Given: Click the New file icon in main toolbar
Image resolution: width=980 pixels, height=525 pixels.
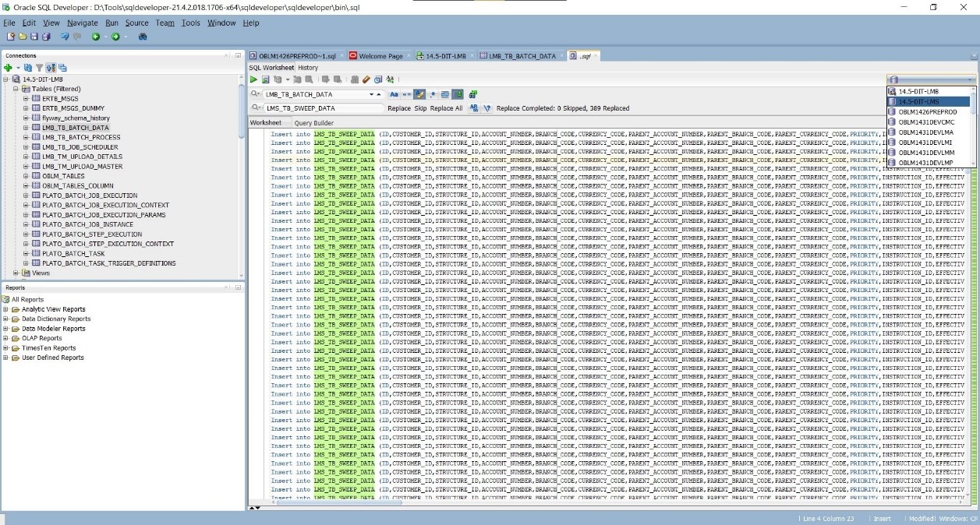Looking at the screenshot, I should click(x=10, y=37).
